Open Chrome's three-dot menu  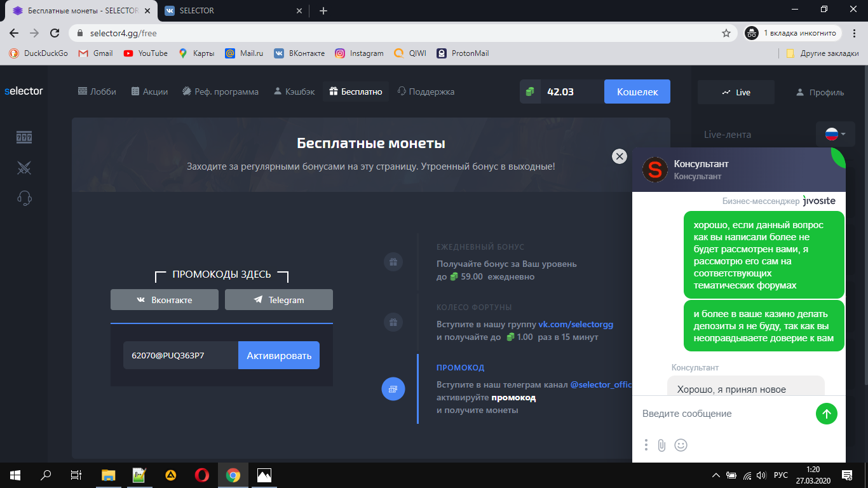click(855, 33)
